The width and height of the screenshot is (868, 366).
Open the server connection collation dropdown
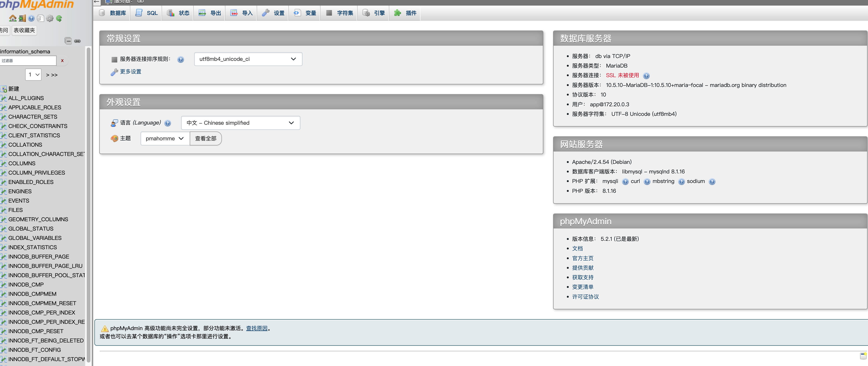248,59
